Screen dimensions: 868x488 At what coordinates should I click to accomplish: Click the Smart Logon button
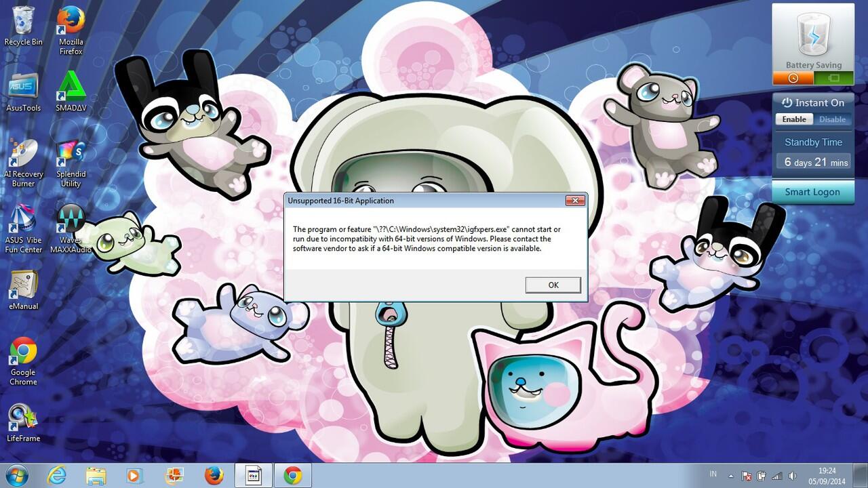[x=812, y=192]
